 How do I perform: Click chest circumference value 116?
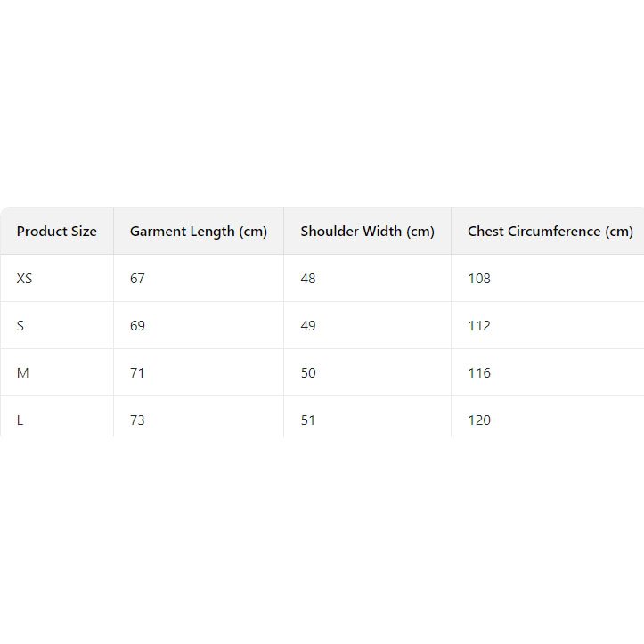click(x=479, y=373)
